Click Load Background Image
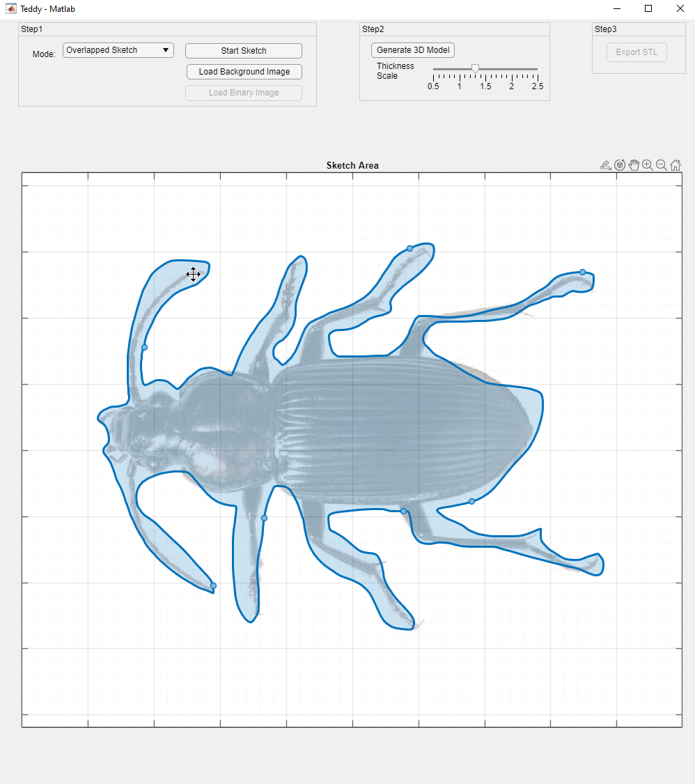Image resolution: width=695 pixels, height=784 pixels. point(244,72)
